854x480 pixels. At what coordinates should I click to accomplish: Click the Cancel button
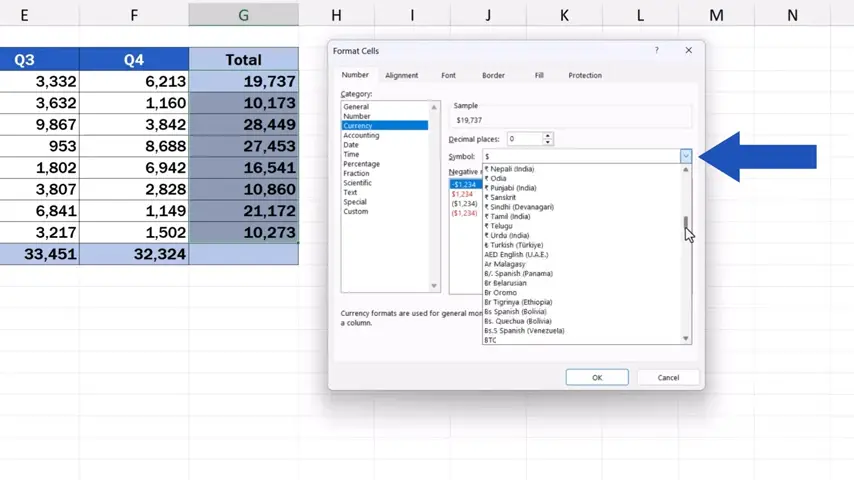click(x=668, y=377)
